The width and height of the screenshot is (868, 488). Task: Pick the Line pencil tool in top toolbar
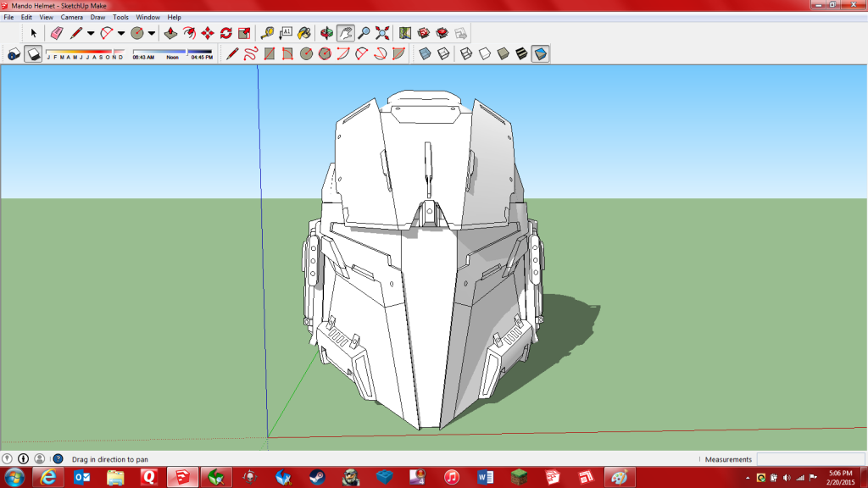tap(75, 33)
